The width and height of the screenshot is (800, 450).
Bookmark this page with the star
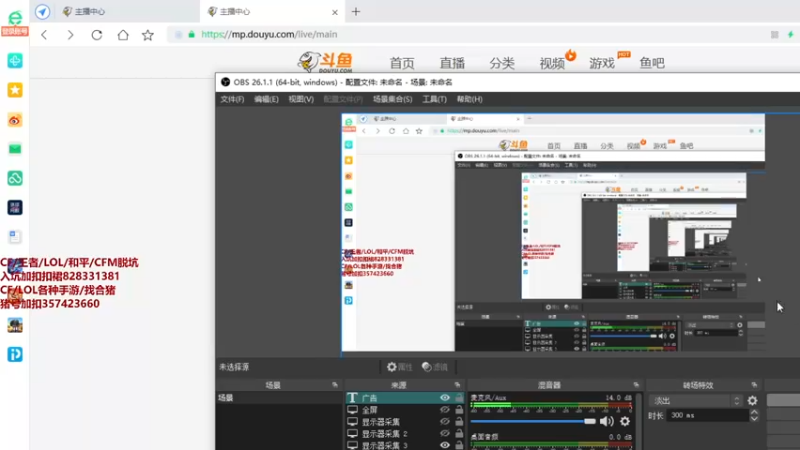click(x=148, y=35)
